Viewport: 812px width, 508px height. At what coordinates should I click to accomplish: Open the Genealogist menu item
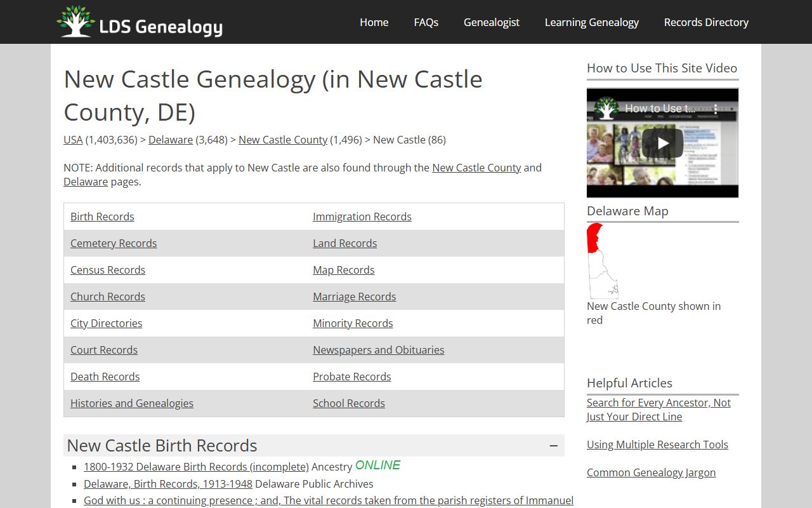pos(492,22)
